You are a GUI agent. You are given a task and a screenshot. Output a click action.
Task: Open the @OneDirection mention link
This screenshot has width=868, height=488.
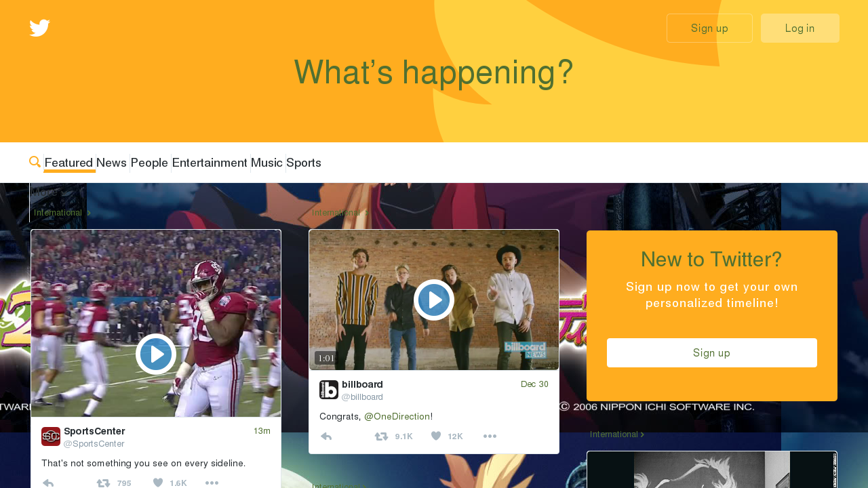pos(397,416)
